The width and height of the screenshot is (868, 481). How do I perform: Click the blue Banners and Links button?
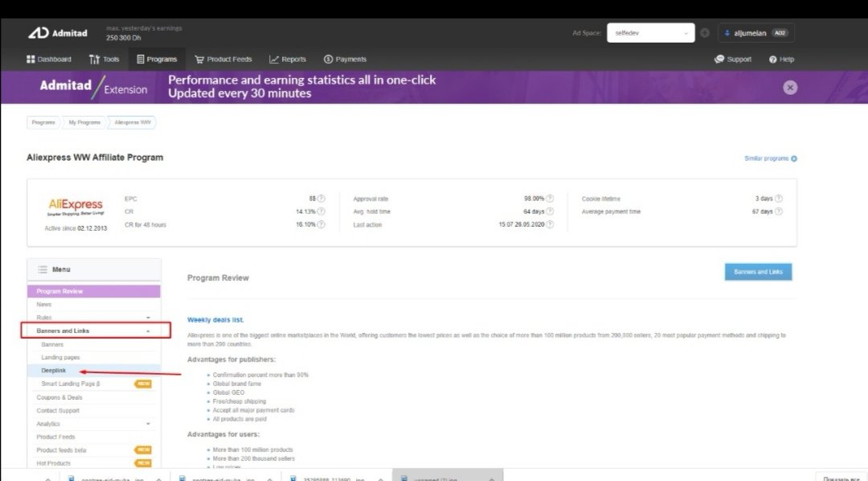pos(758,272)
